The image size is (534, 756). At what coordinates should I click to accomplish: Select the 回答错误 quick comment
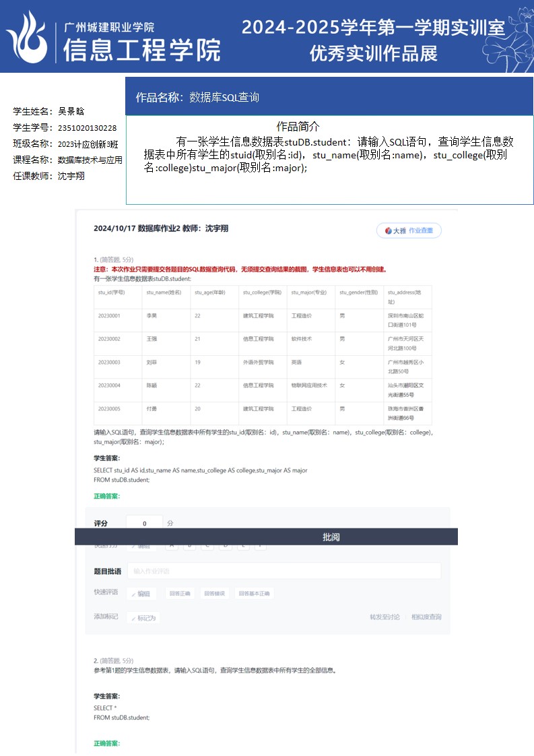coord(215,594)
